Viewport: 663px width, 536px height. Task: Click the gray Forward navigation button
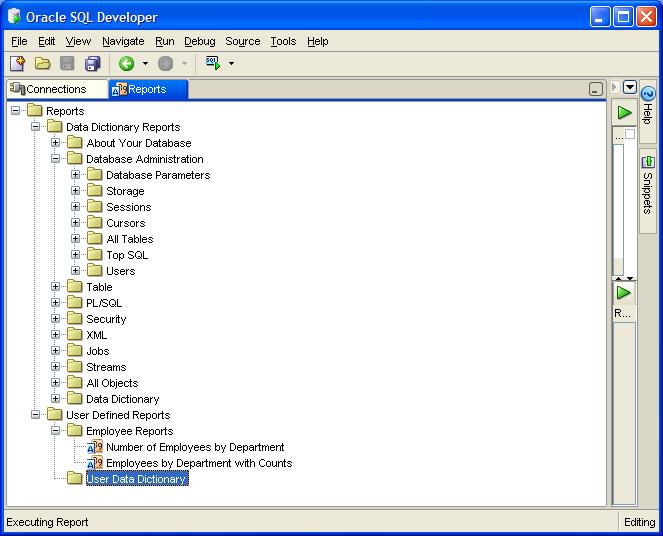click(x=165, y=63)
